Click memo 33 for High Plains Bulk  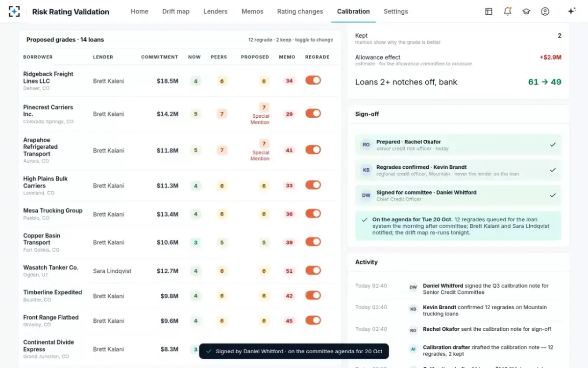click(x=289, y=185)
